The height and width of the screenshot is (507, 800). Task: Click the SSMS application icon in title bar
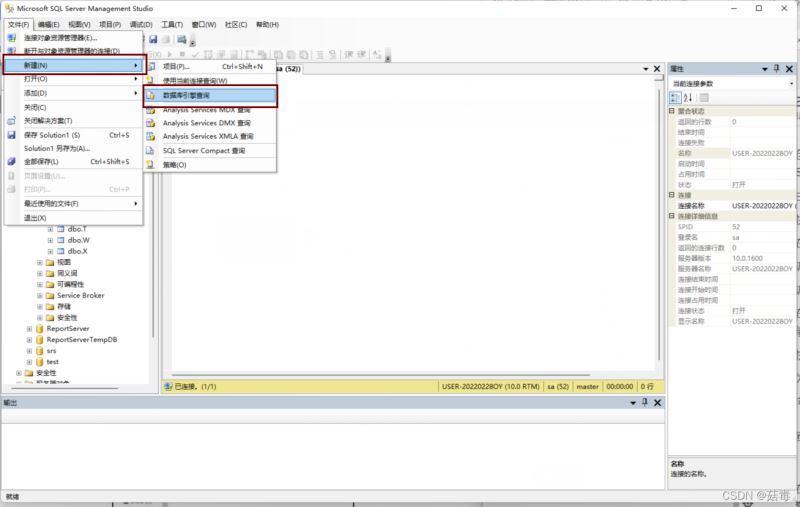point(9,8)
